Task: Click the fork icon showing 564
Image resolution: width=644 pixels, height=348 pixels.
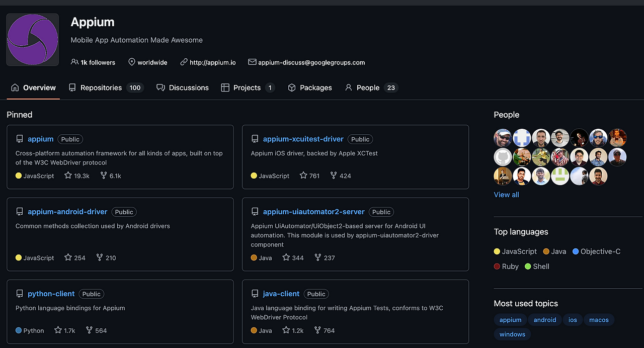Action: 89,330
